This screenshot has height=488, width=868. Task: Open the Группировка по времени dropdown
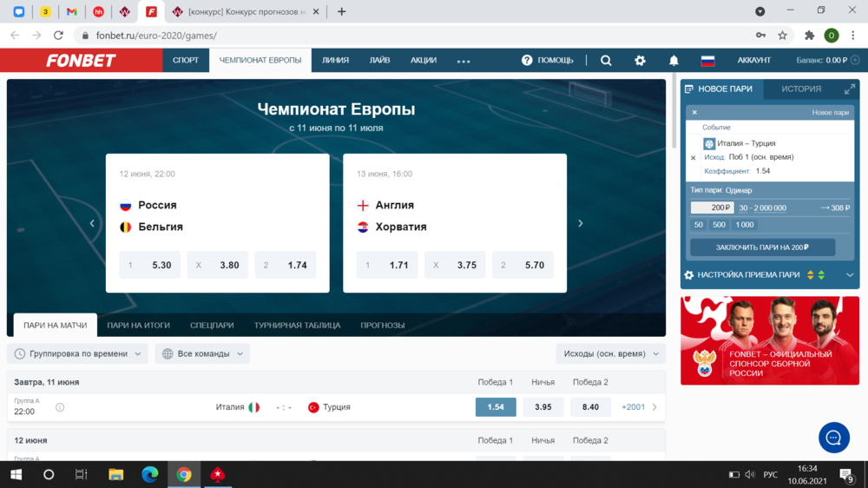(x=78, y=353)
